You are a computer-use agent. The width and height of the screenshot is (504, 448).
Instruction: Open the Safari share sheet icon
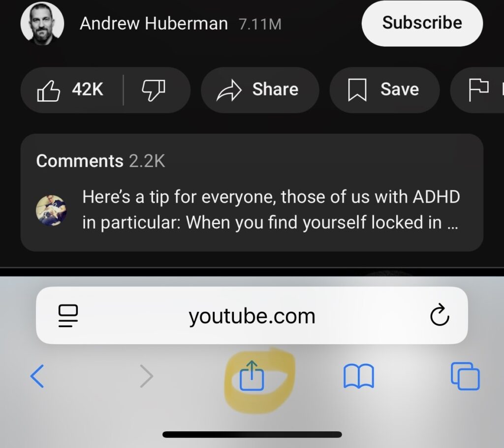pyautogui.click(x=252, y=375)
